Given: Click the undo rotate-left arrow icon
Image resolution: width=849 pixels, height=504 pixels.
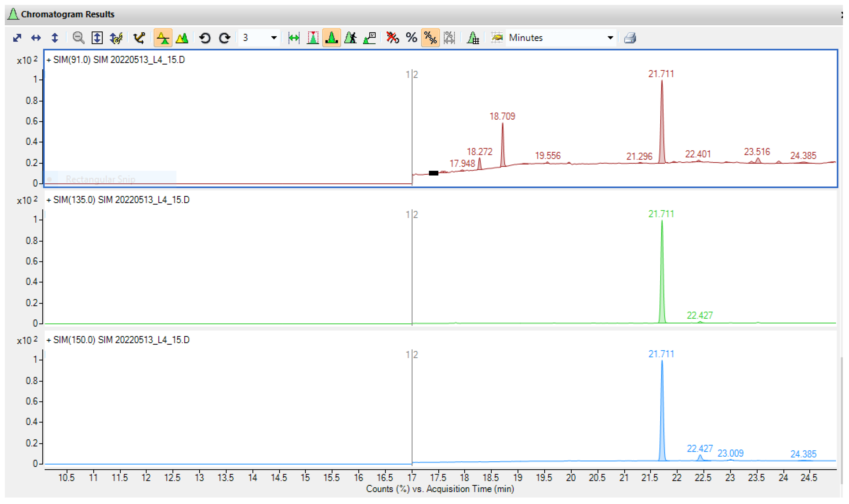Looking at the screenshot, I should (205, 38).
